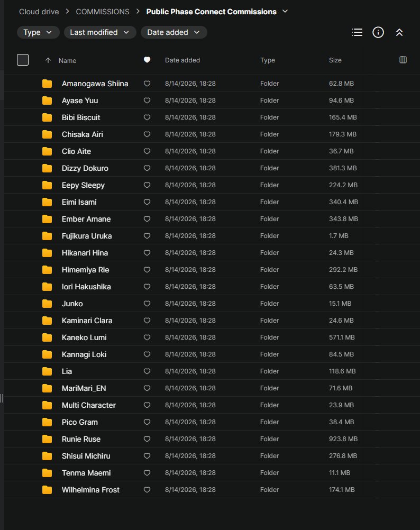
Task: Switch to list view layout icon
Action: (x=357, y=32)
